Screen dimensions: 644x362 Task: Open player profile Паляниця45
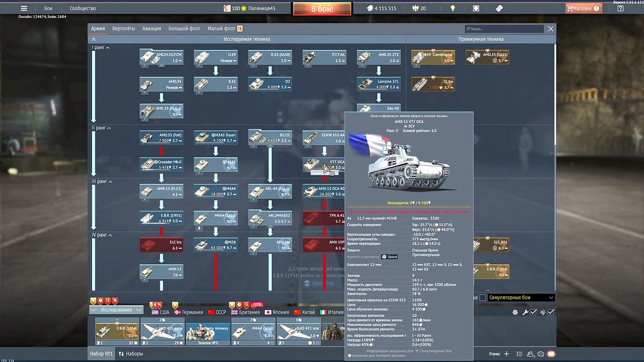click(249, 8)
